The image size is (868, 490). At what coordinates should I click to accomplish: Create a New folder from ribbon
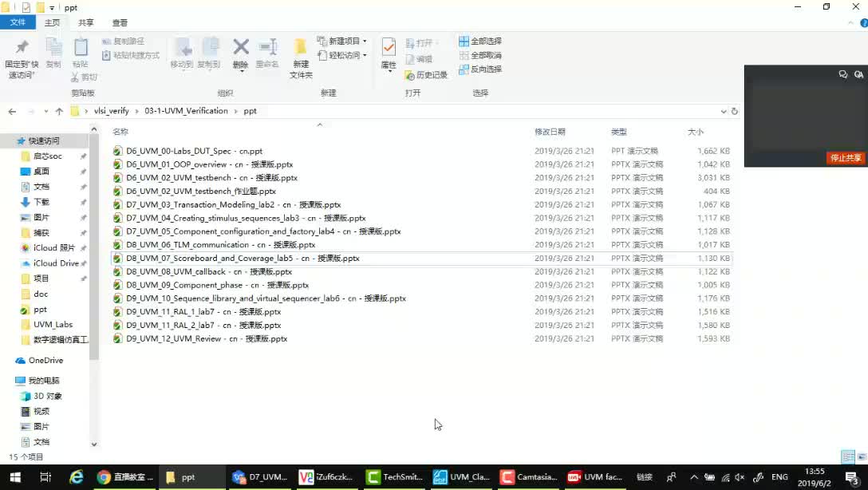click(x=301, y=58)
